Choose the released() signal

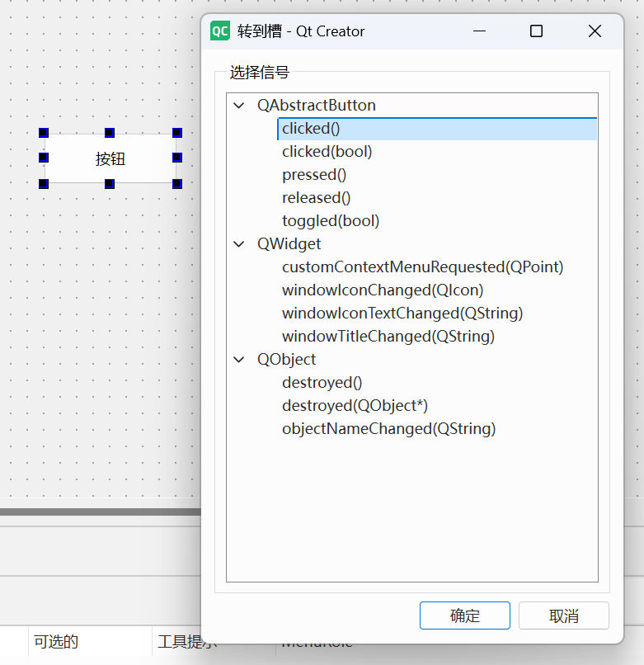click(317, 198)
